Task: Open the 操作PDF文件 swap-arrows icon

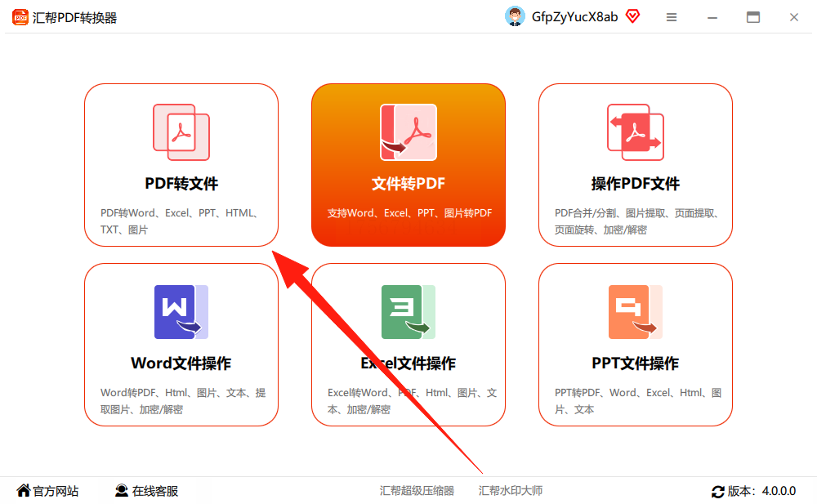Action: point(635,132)
